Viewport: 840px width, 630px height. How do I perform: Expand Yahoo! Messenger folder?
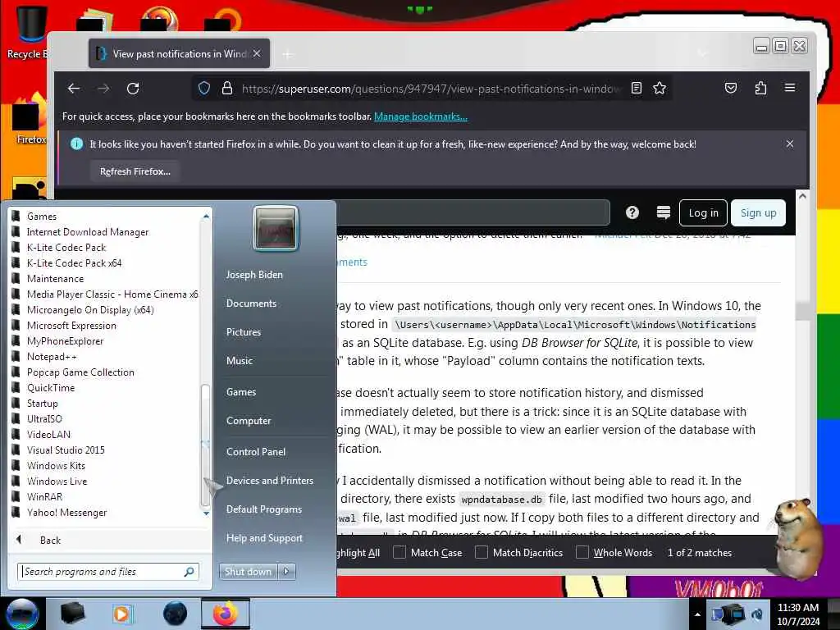[x=66, y=513]
